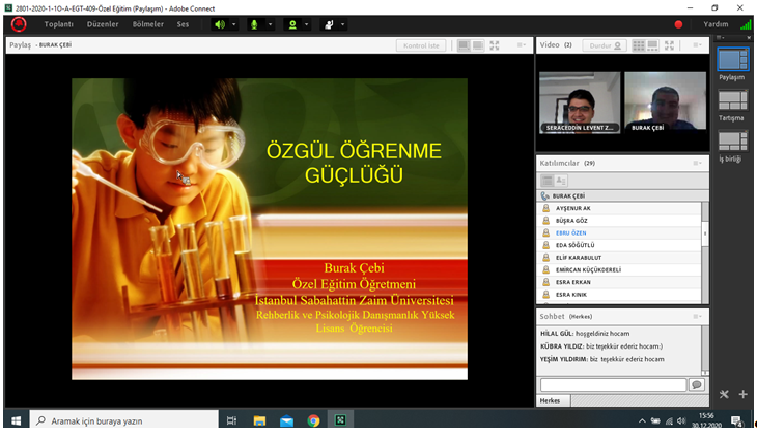Click the chat message input field
The width and height of the screenshot is (757, 428).
[x=612, y=384]
